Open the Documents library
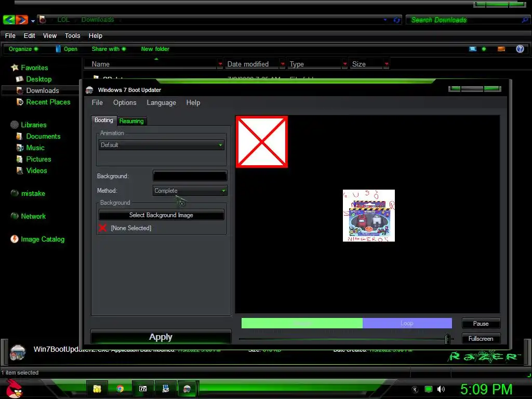The width and height of the screenshot is (532, 399). (x=43, y=137)
